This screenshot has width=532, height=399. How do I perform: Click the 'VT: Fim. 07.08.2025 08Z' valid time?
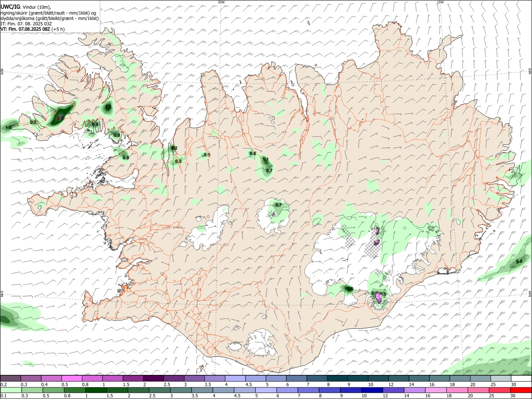(x=25, y=30)
